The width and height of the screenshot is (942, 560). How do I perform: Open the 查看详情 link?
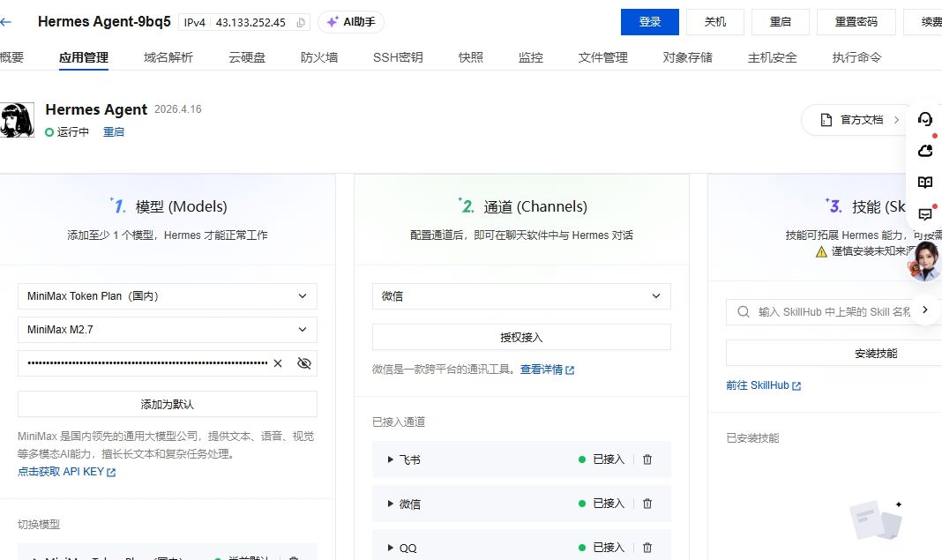click(547, 370)
